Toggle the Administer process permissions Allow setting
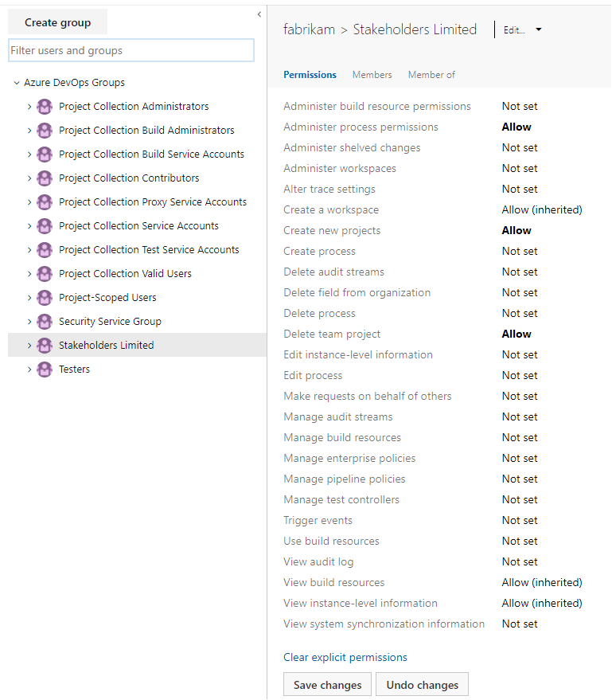 click(516, 127)
